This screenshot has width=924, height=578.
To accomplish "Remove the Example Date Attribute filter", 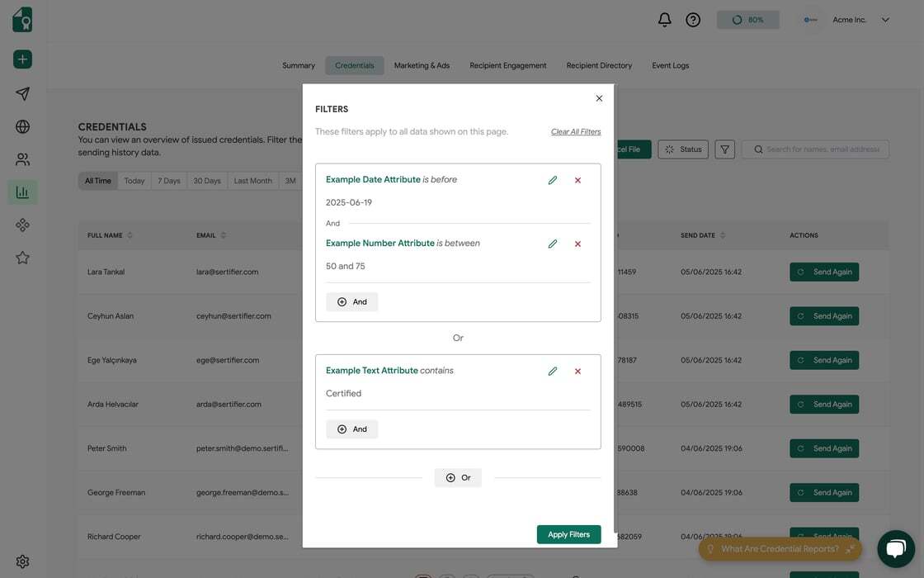I will [577, 180].
